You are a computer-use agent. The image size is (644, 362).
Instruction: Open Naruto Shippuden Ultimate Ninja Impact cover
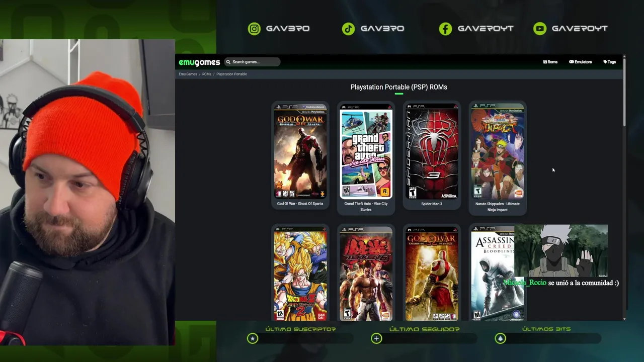[x=498, y=151]
